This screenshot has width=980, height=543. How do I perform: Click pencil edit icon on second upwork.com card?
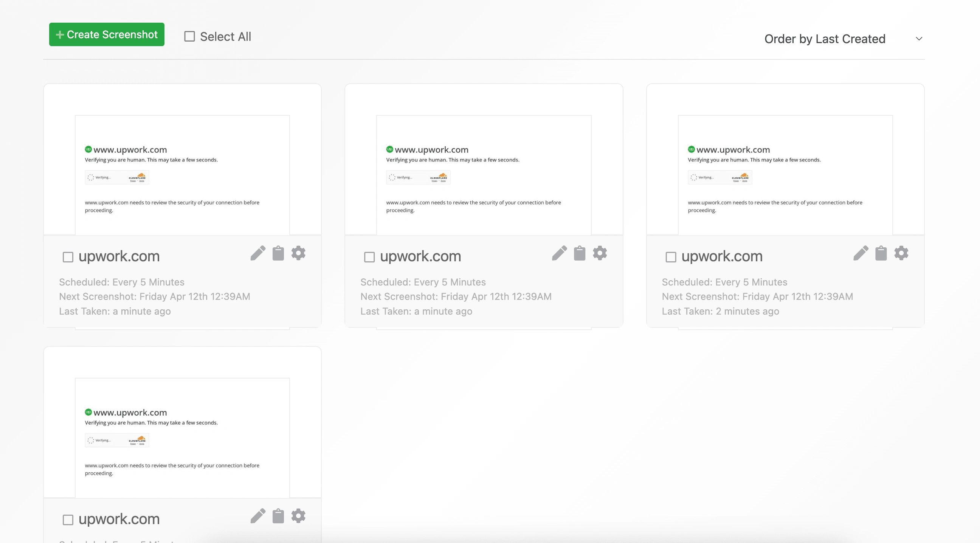coord(559,253)
